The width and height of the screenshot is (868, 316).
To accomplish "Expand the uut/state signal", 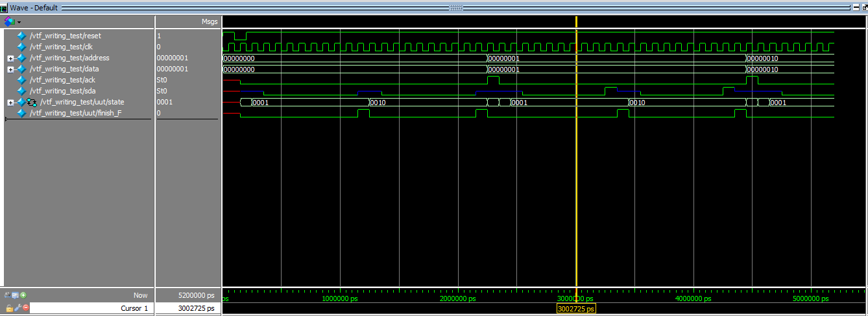I will pyautogui.click(x=10, y=103).
